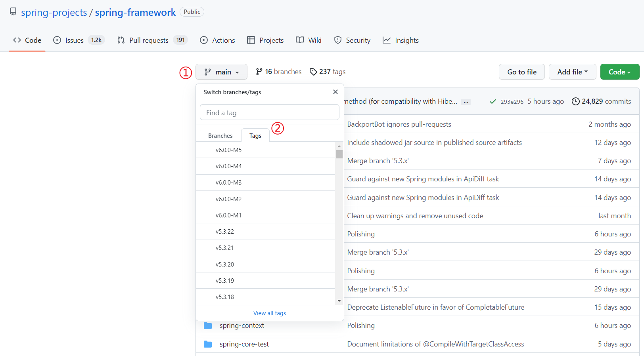Click the Go to file button
The height and width of the screenshot is (356, 644).
522,72
